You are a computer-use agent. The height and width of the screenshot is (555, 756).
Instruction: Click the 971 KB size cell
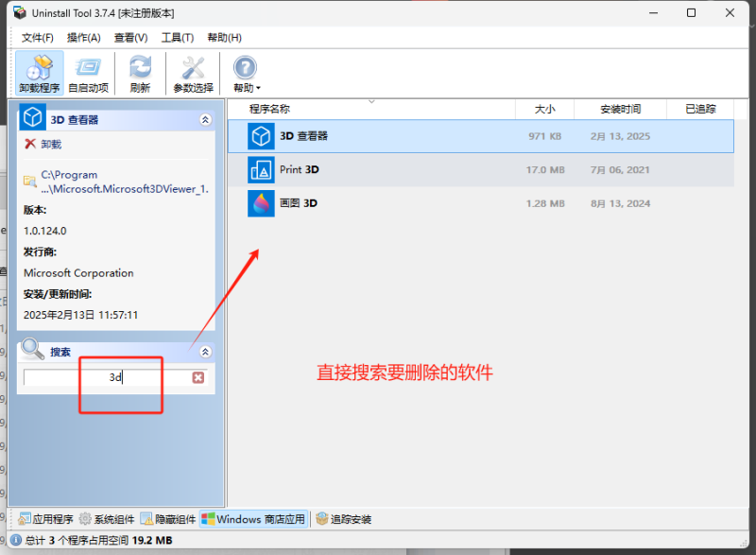545,136
